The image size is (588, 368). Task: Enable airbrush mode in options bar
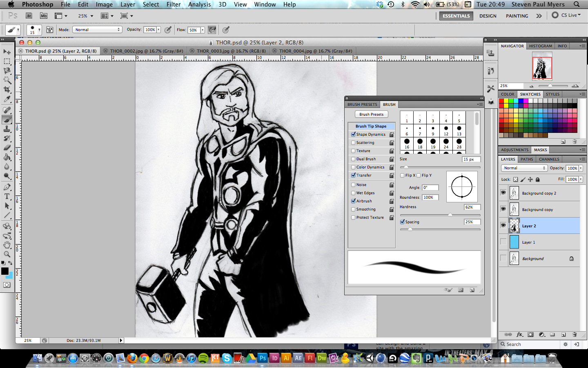[212, 29]
